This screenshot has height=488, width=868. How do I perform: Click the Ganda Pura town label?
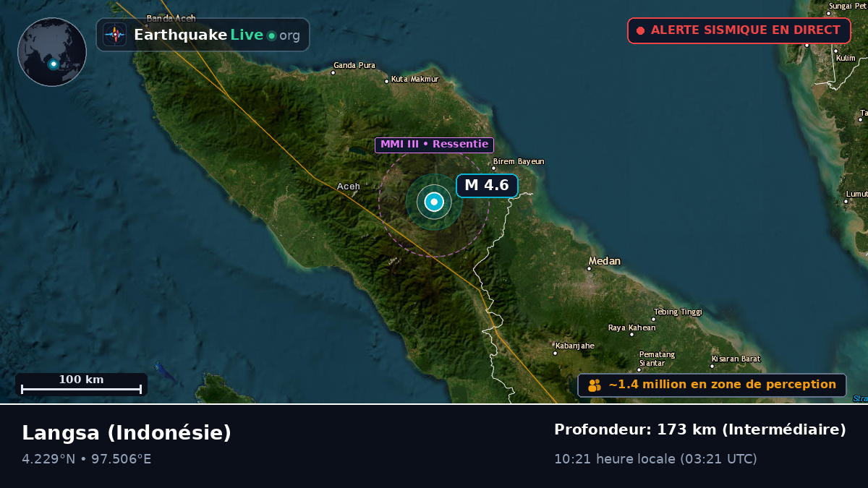coord(354,66)
